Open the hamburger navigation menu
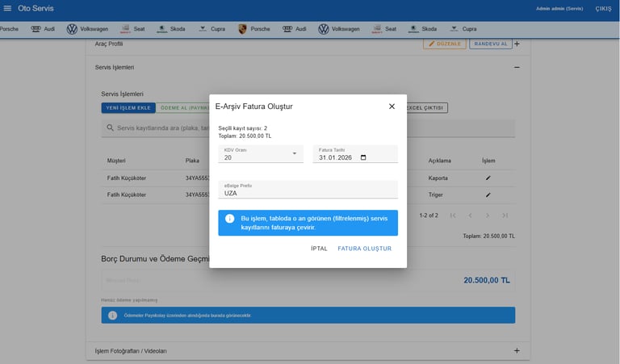Screen dimensions: 620x364 coord(7,8)
